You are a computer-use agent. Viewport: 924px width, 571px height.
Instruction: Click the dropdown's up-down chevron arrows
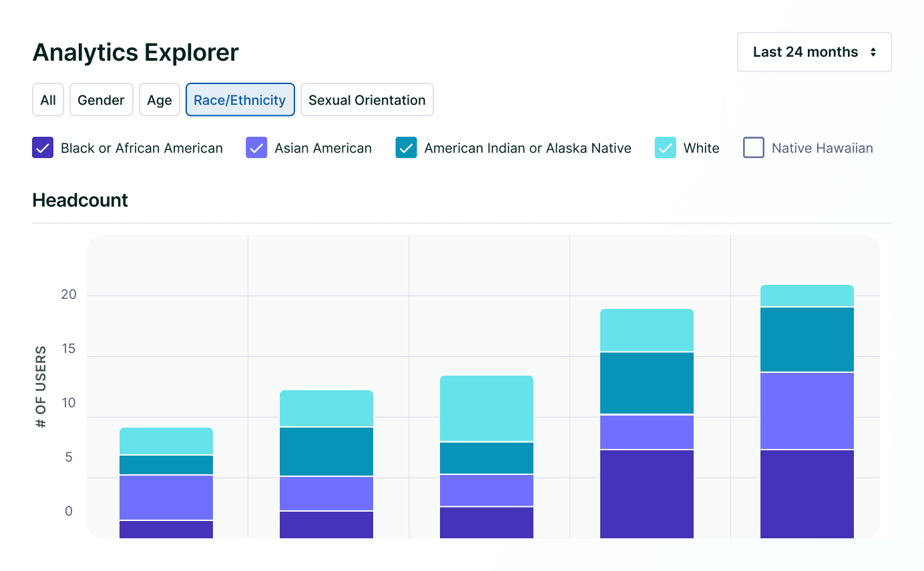tap(873, 51)
